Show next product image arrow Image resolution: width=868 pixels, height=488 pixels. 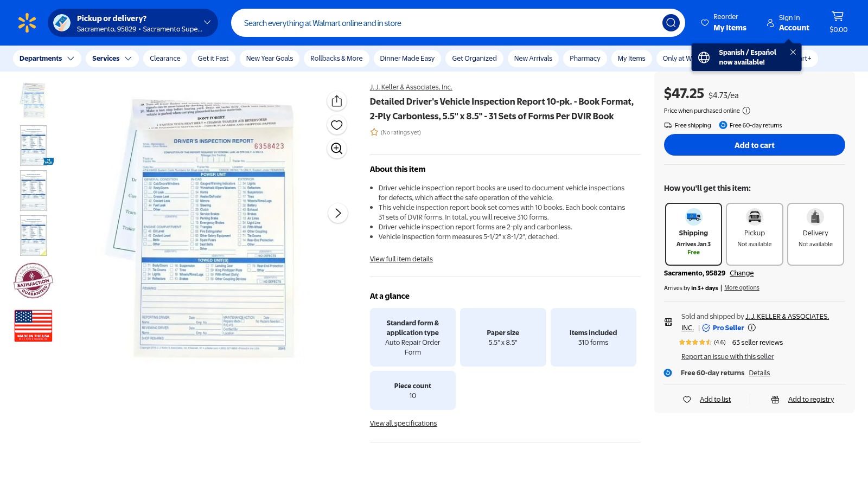(338, 213)
